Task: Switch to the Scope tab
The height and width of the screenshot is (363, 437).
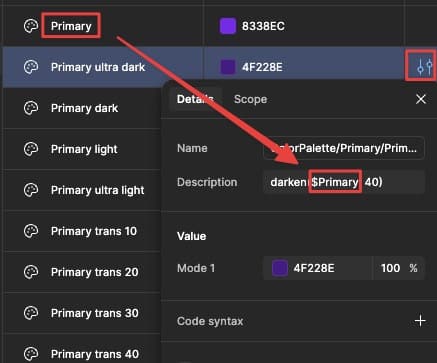Action: click(250, 99)
